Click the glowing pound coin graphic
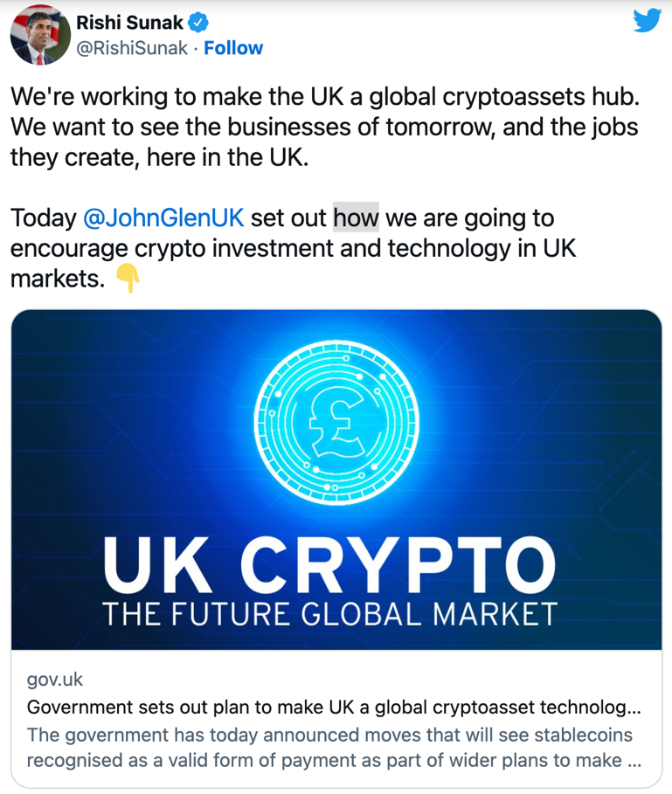 tap(336, 422)
